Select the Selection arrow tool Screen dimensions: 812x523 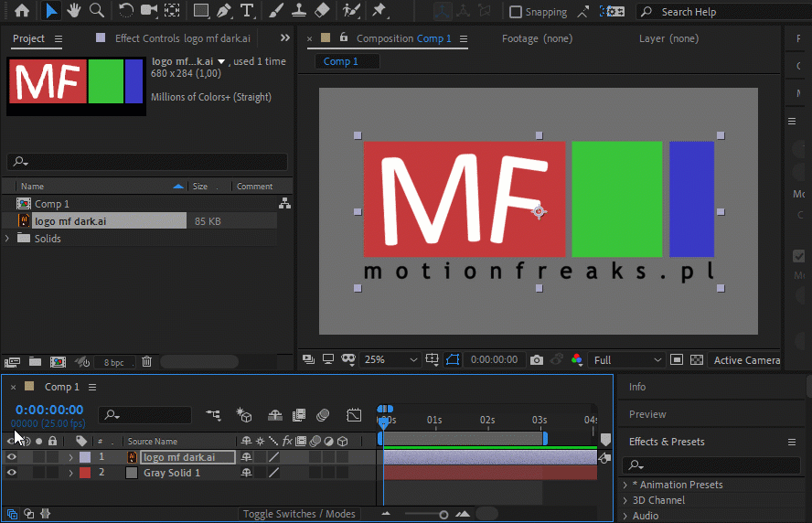(51, 10)
